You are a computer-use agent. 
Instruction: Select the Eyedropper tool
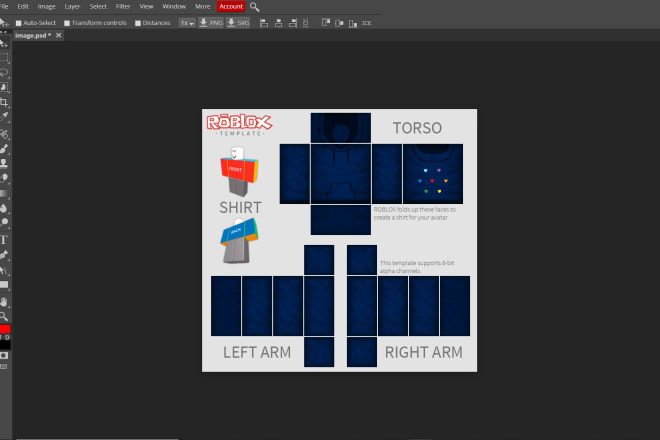[x=4, y=117]
